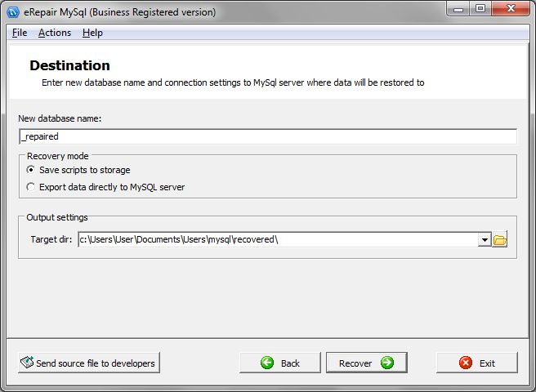Go Back to previous step
The image size is (536, 392).
click(280, 363)
